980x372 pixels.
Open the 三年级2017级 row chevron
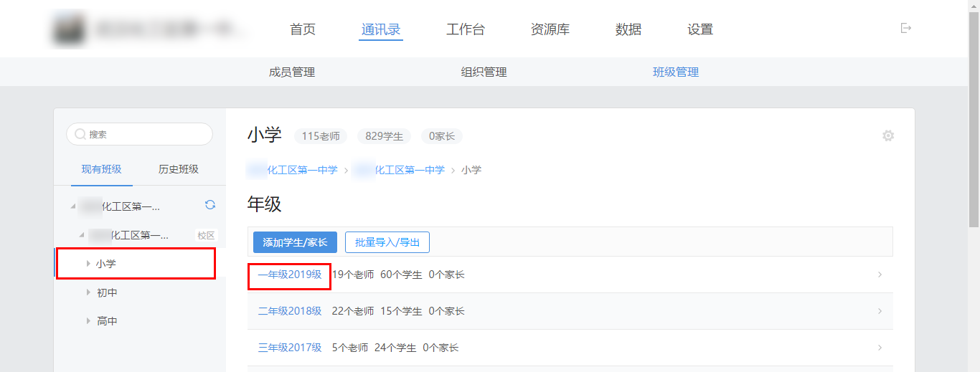coord(880,348)
